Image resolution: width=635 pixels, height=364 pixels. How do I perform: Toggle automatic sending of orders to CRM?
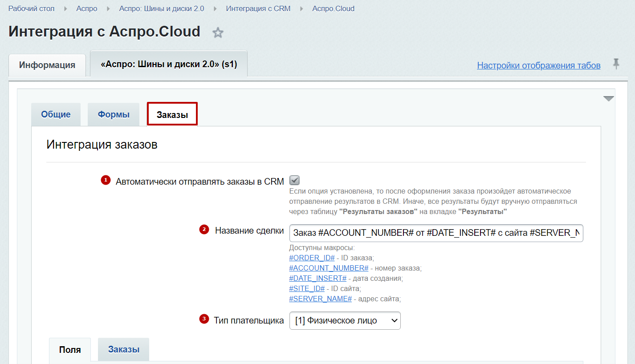(294, 180)
